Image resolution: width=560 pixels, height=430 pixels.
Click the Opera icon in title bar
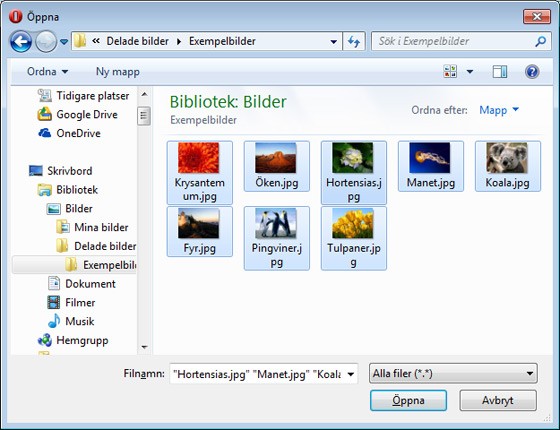(15, 16)
